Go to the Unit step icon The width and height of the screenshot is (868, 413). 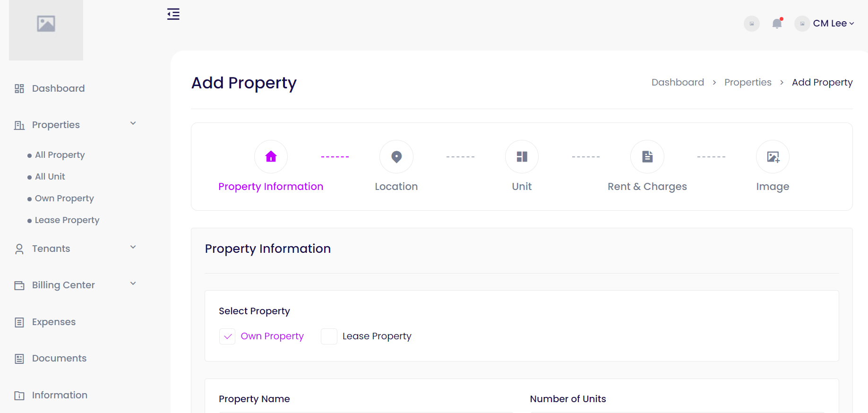[522, 157]
